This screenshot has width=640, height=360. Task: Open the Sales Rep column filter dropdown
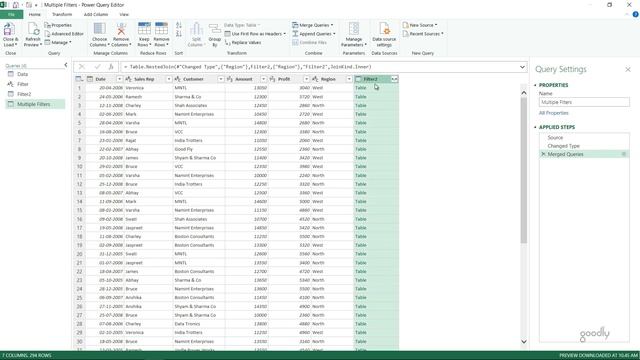pos(169,79)
